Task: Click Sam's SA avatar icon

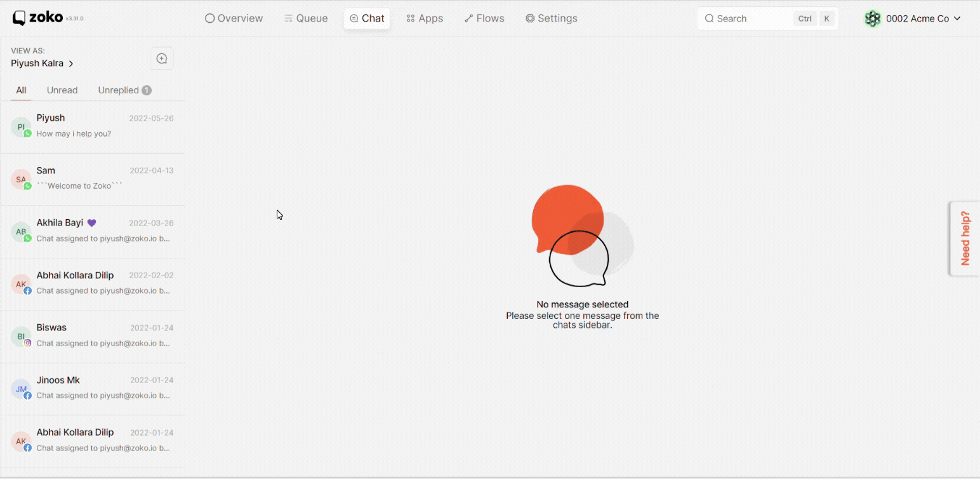Action: coord(21,179)
